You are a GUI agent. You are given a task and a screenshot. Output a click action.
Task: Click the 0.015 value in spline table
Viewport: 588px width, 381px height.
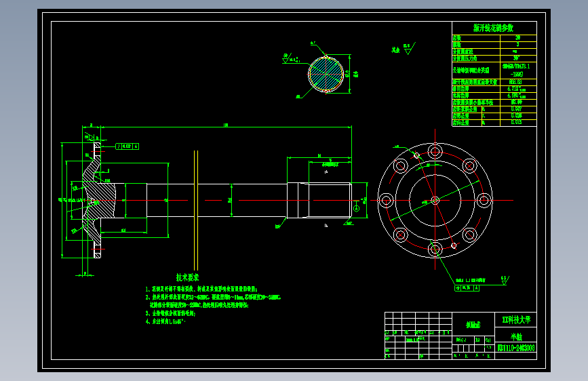coord(516,122)
